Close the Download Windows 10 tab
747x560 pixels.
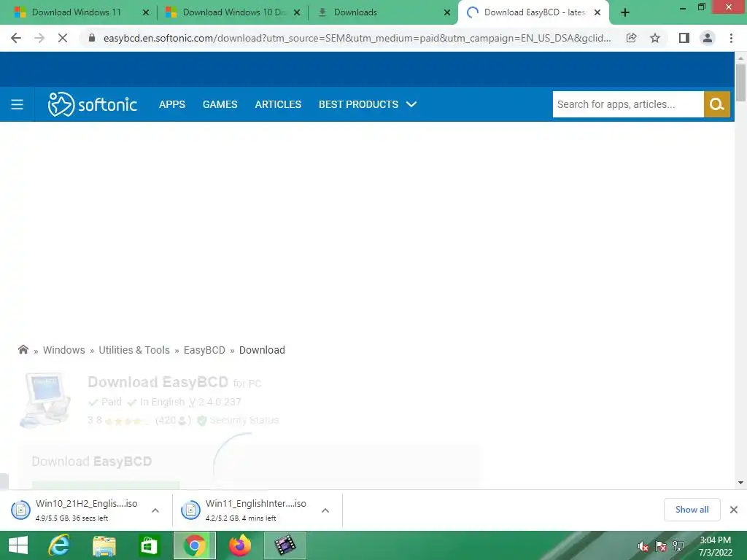297,12
